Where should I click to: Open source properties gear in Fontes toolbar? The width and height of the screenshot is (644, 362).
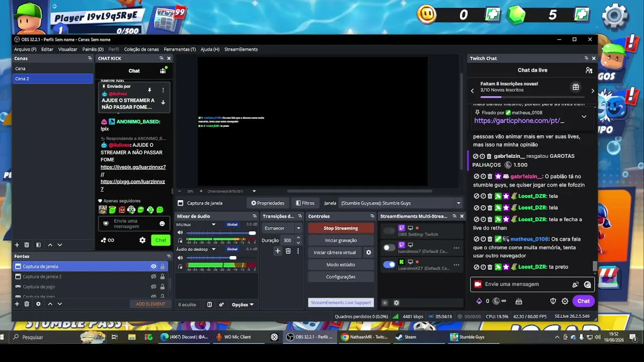[38, 304]
